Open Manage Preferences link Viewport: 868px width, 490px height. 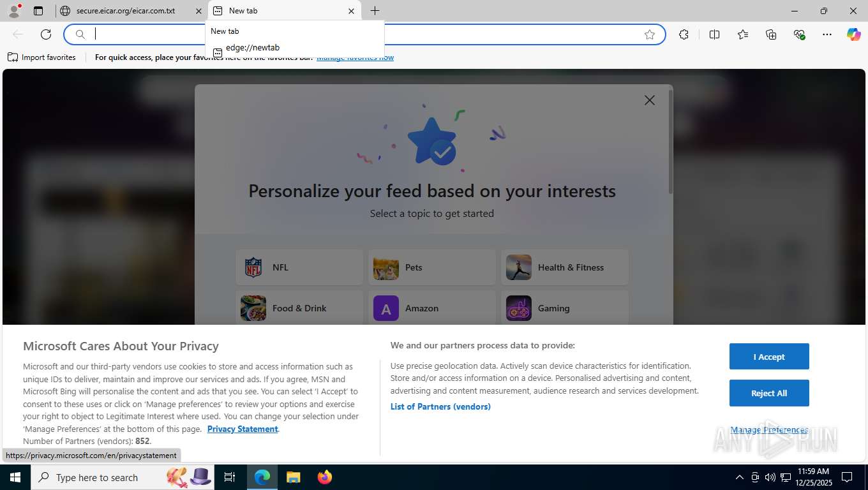[x=769, y=430]
